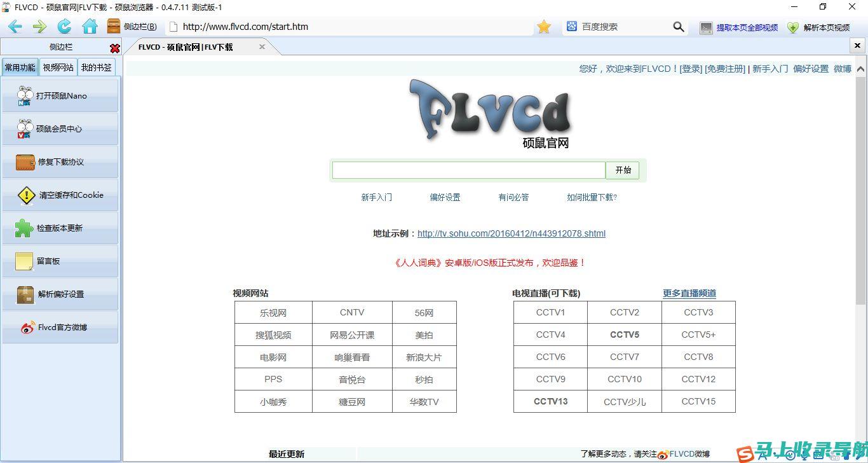The image size is (868, 463).
Task: Open 打开硕鼠Nano in sidebar
Action: [x=60, y=95]
